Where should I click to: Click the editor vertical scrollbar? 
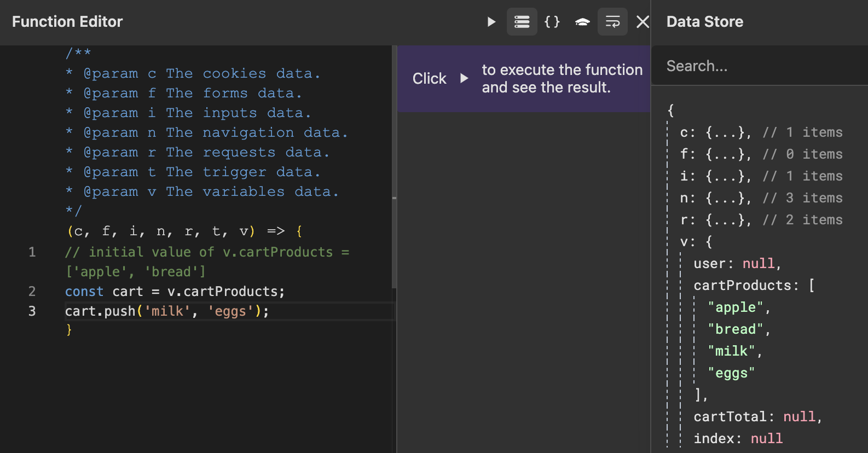click(394, 167)
